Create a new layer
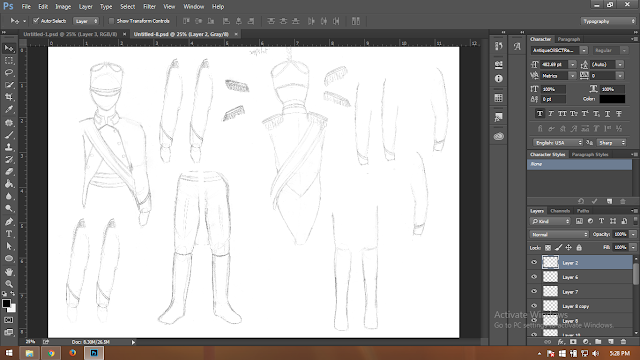 [x=611, y=342]
